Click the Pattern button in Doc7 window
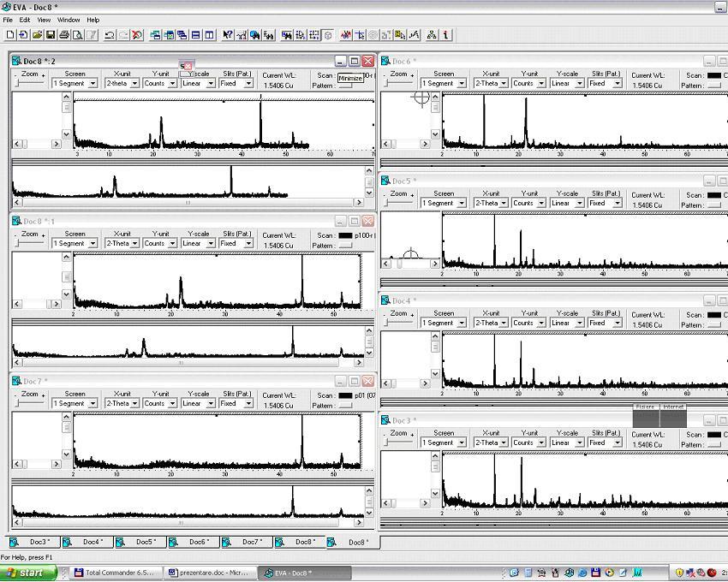 click(345, 406)
